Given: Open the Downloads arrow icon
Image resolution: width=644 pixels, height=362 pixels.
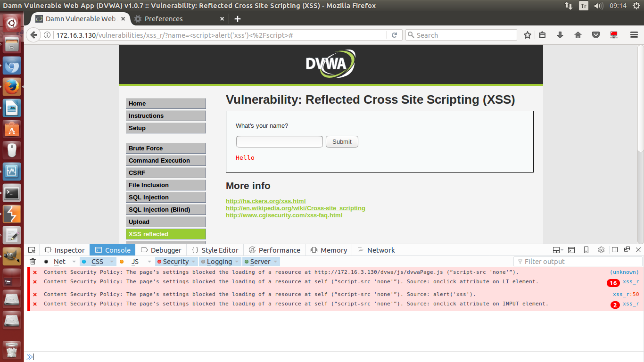Looking at the screenshot, I should [x=560, y=35].
